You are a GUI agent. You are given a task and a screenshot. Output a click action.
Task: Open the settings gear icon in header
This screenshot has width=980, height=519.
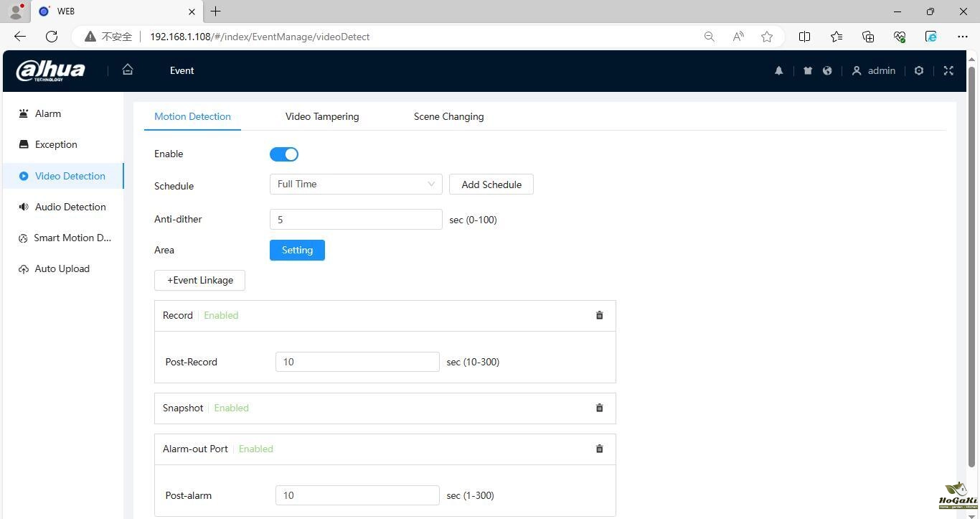pos(918,70)
